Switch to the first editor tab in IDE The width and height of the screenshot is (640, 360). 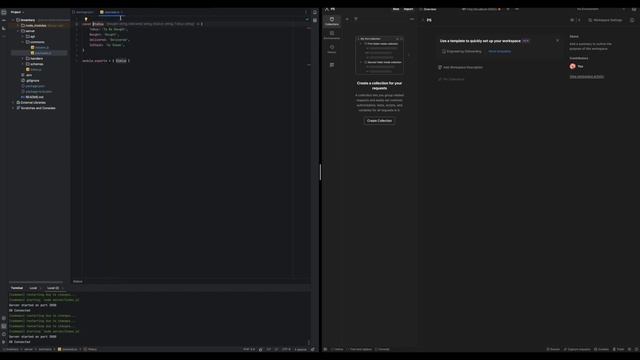pos(84,12)
